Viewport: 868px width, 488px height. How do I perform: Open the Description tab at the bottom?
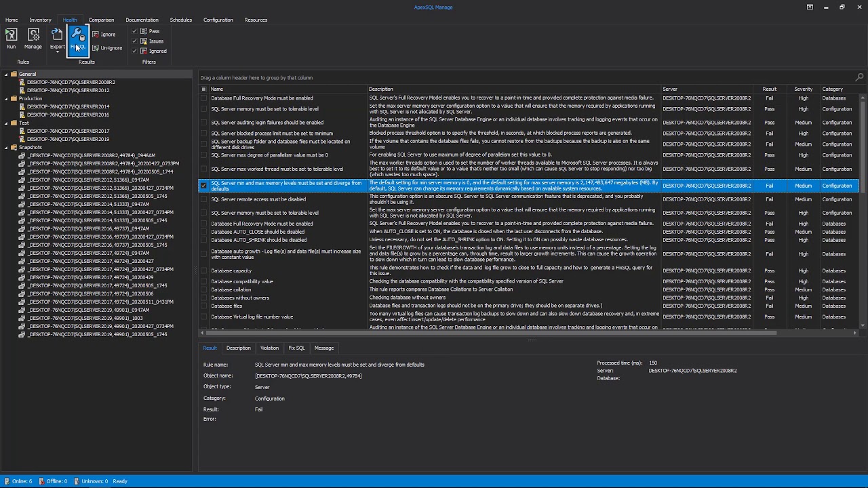pos(238,348)
